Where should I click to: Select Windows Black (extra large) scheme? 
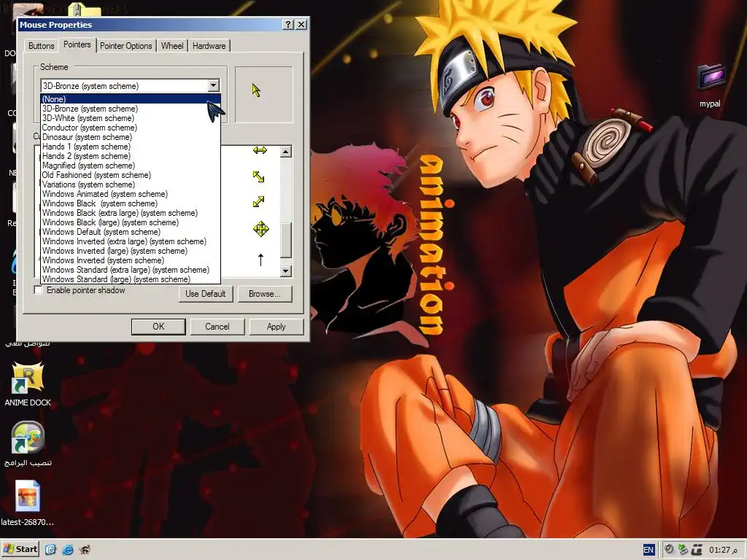(x=131, y=213)
